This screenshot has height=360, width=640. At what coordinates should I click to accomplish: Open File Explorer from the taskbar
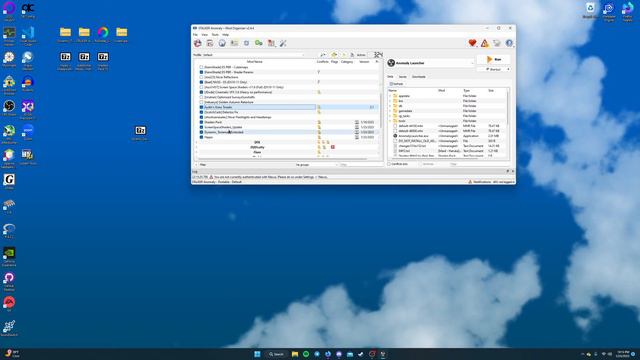[x=295, y=354]
